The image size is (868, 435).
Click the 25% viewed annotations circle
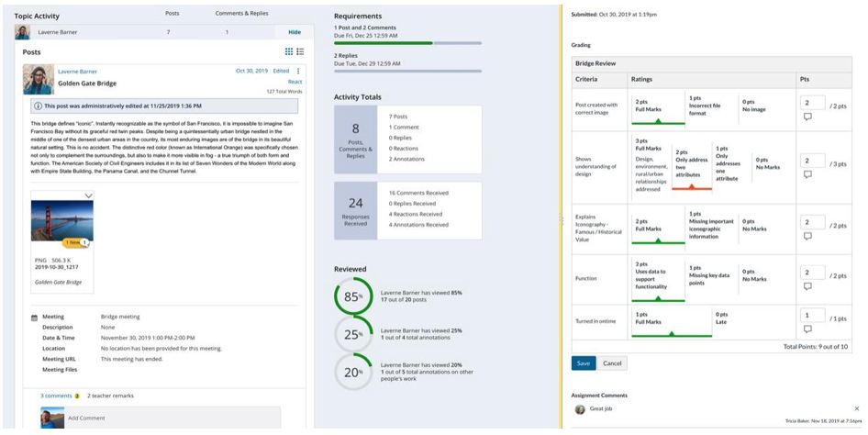click(352, 334)
